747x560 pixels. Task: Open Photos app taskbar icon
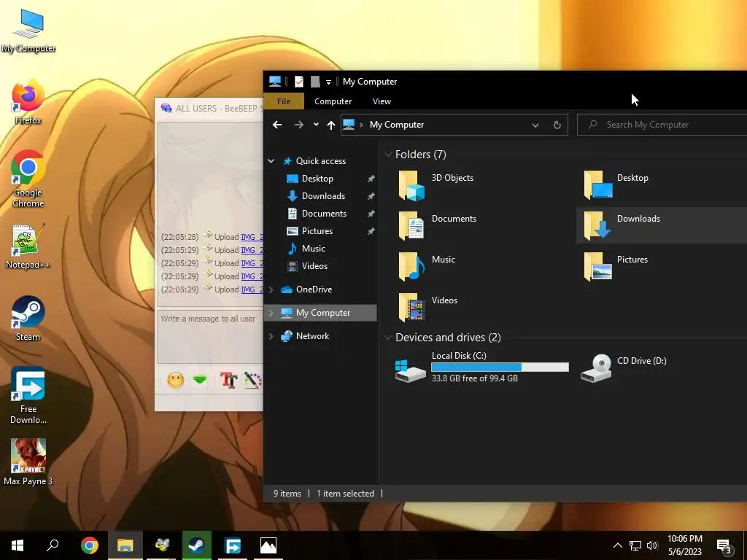[268, 545]
